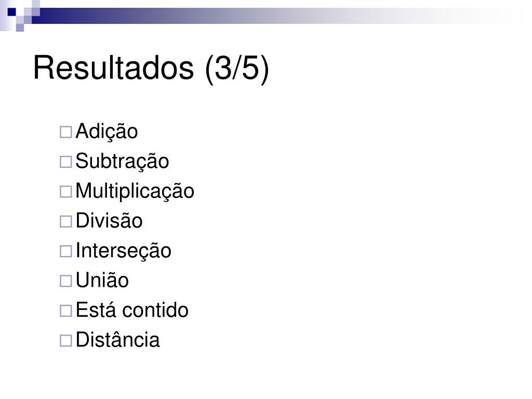Select the Adição list item text

coord(107,131)
